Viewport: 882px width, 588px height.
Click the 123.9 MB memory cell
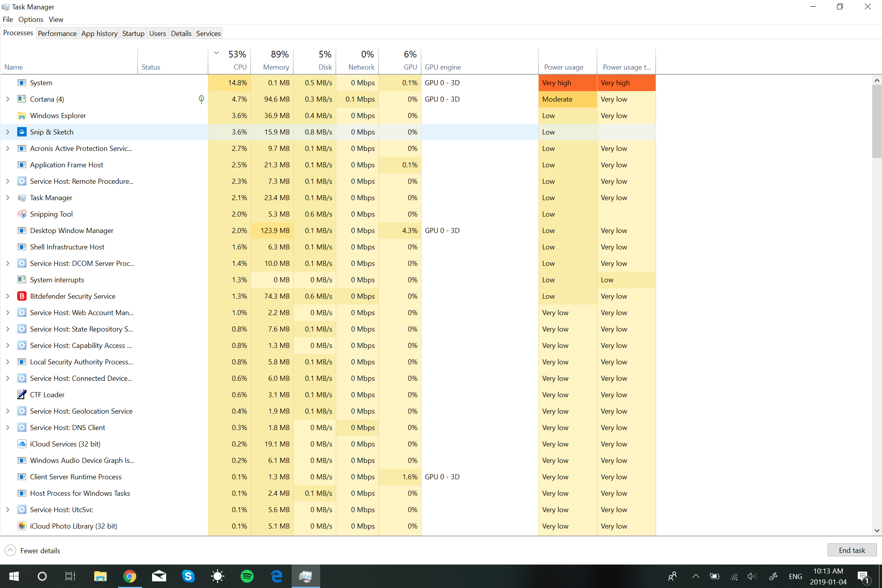tap(272, 231)
